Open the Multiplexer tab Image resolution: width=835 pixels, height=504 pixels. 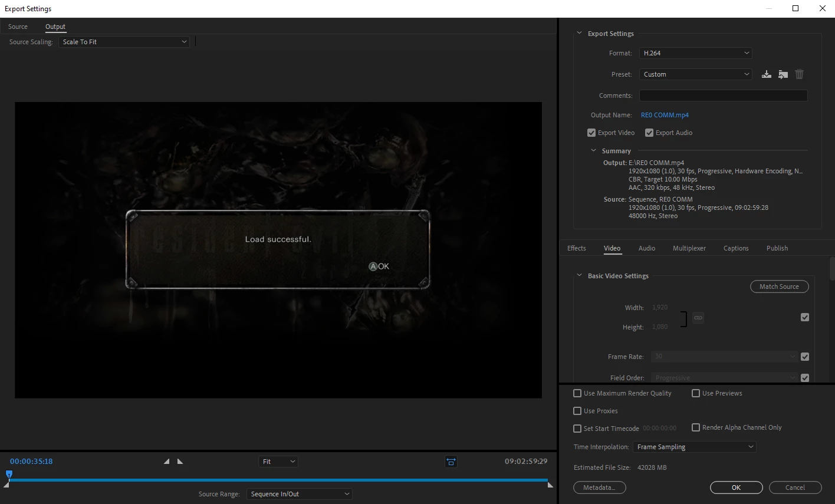click(x=689, y=248)
